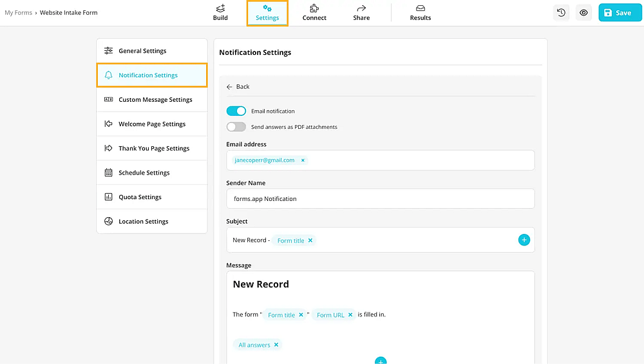Click the Email address input field
The width and height of the screenshot is (644, 364).
(x=381, y=160)
